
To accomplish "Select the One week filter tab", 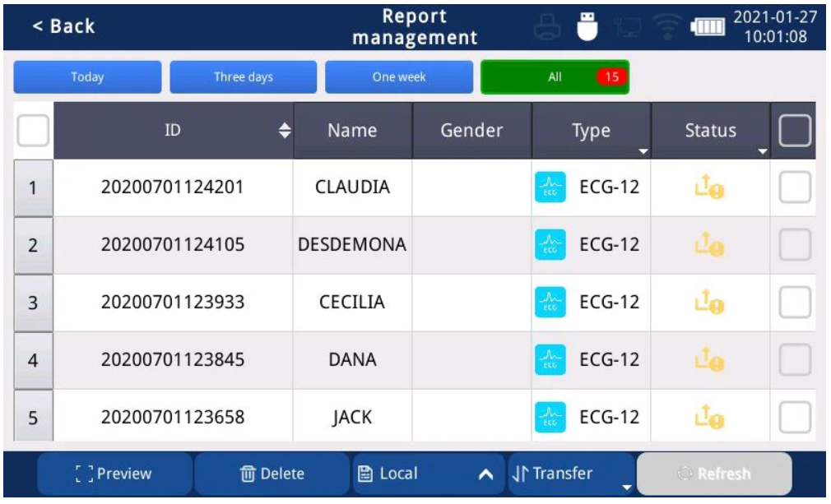I will tap(399, 77).
